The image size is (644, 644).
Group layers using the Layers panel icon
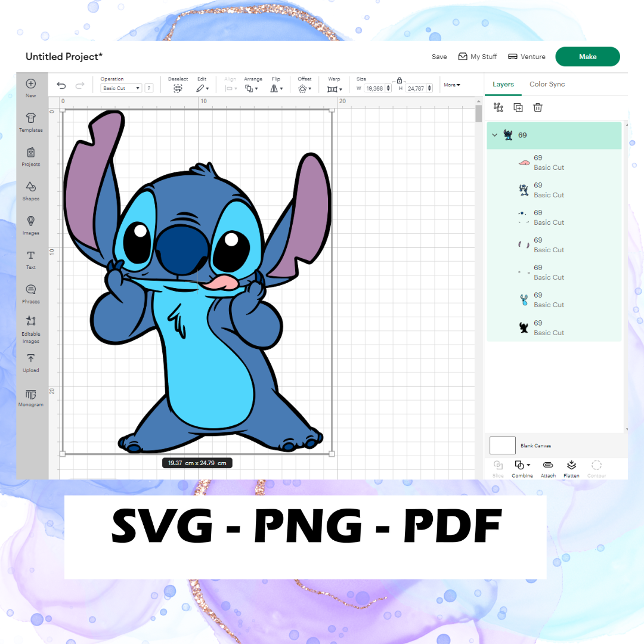tap(498, 107)
